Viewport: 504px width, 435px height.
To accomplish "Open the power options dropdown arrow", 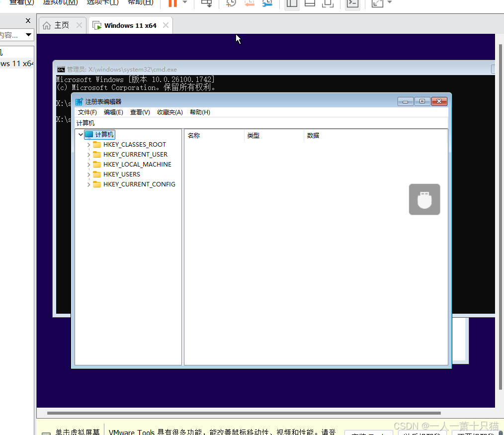I will 185,2.
